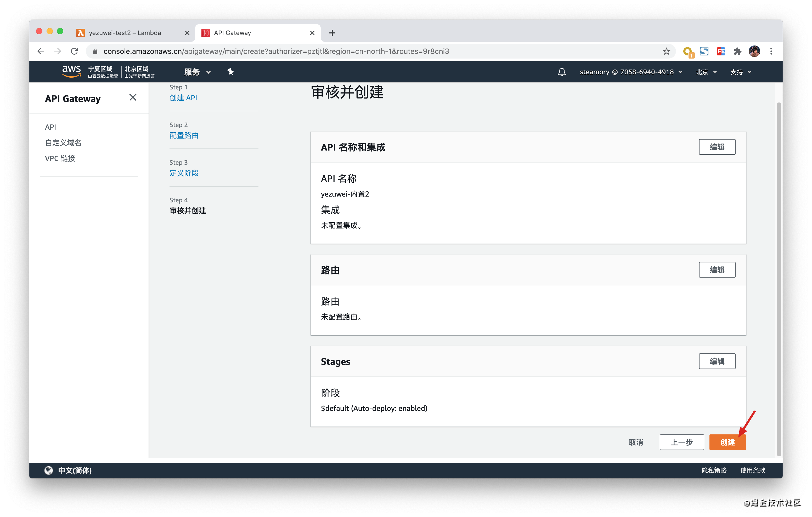Close the API Gateway sidebar panel
Image resolution: width=812 pixels, height=517 pixels.
point(133,97)
